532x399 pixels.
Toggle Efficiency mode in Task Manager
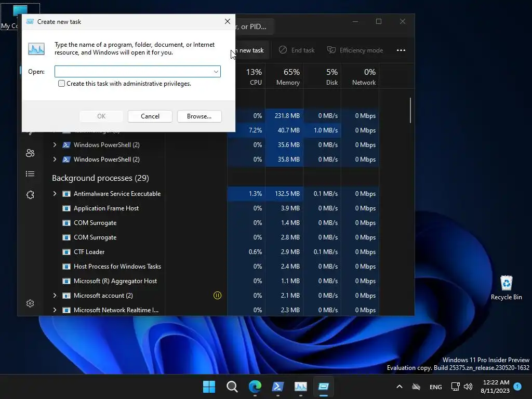pyautogui.click(x=355, y=50)
